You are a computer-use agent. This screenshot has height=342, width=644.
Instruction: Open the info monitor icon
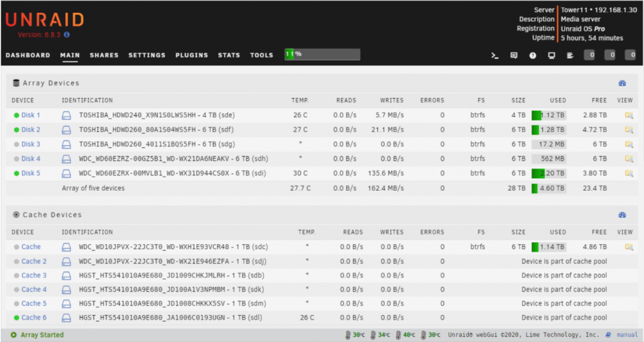click(x=552, y=55)
